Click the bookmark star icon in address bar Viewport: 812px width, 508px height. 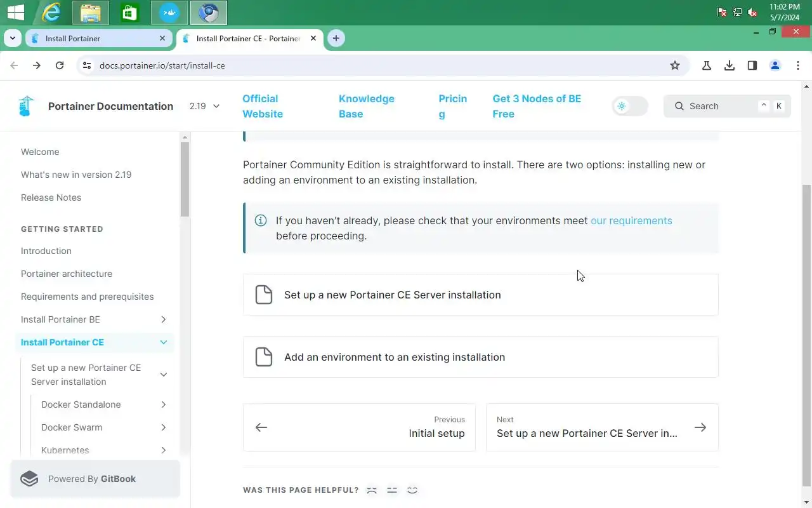click(675, 65)
